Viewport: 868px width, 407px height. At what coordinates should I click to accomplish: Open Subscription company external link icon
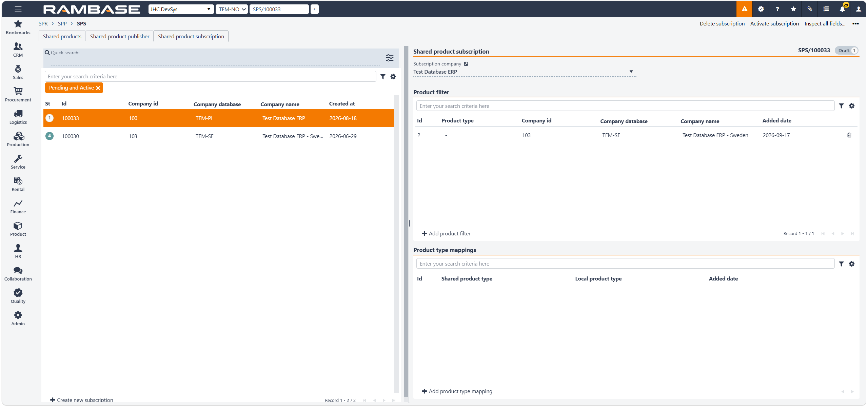466,64
